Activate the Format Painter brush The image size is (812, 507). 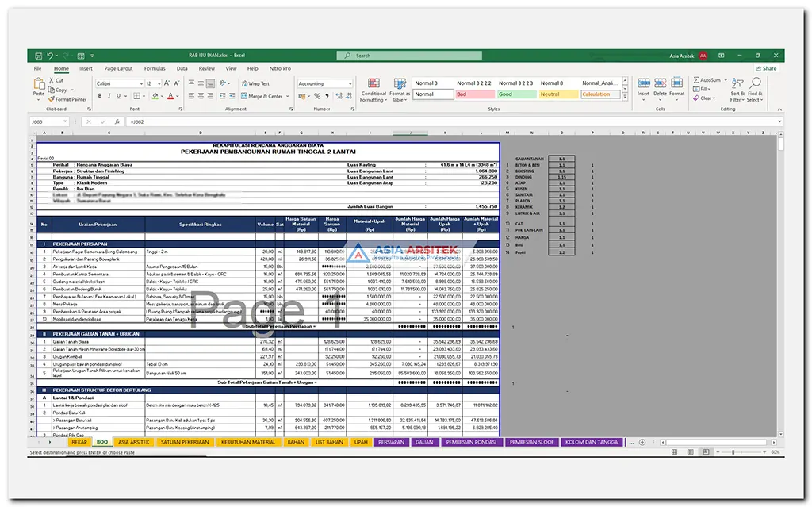[x=52, y=99]
